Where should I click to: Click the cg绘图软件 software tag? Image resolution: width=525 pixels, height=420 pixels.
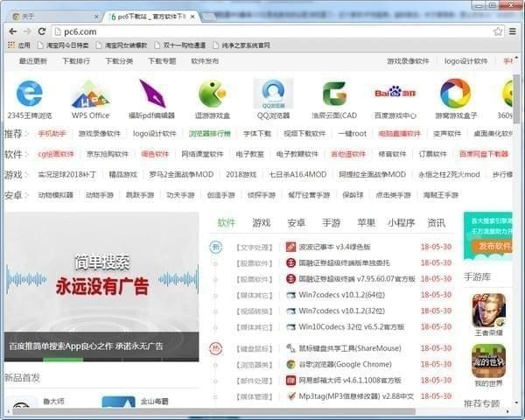tap(56, 154)
